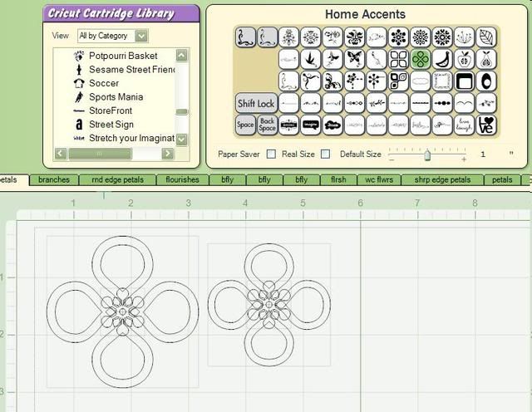Switch to the 'branches' tab
Screen dimensions: 532x412
(x=54, y=179)
